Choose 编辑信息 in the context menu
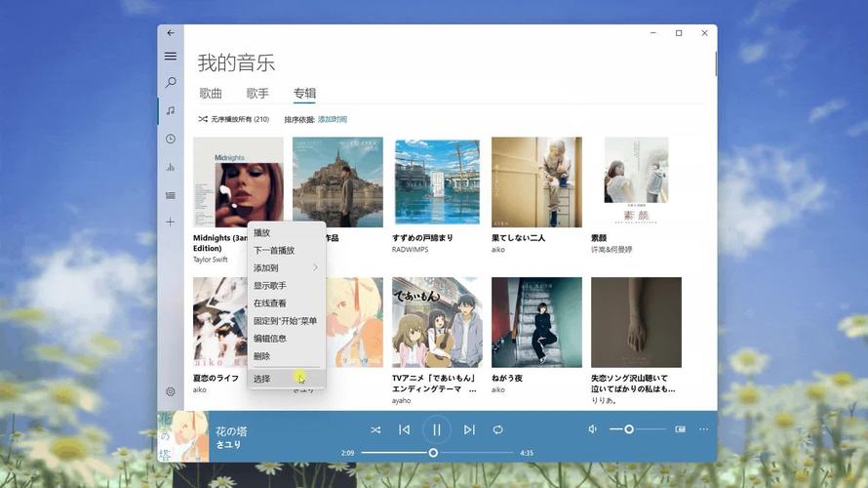Screen dimensions: 868x488 coord(287,339)
